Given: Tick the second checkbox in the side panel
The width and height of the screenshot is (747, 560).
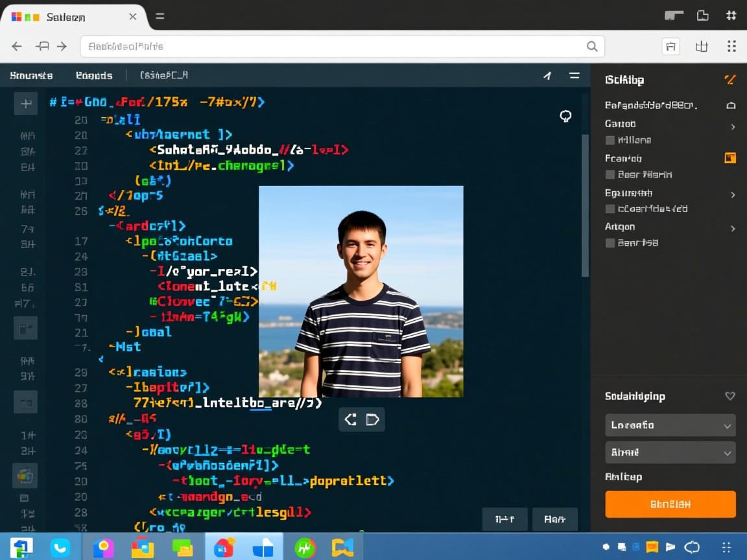Looking at the screenshot, I should point(610,174).
